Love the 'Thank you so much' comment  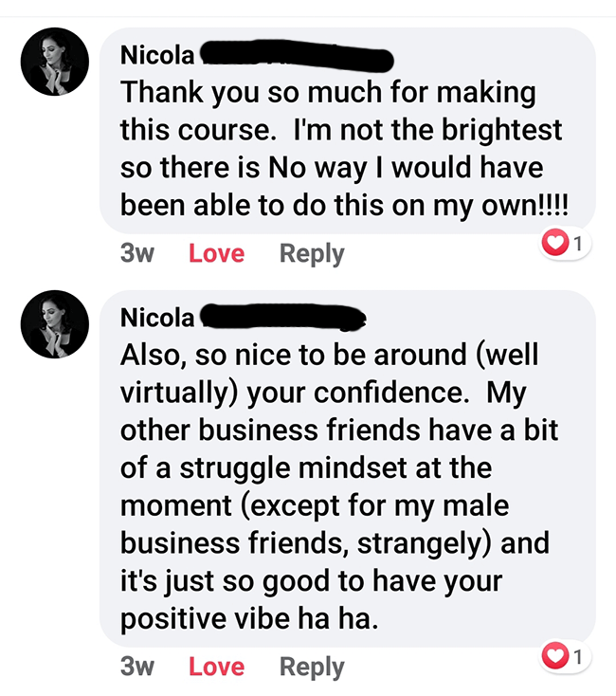click(216, 254)
